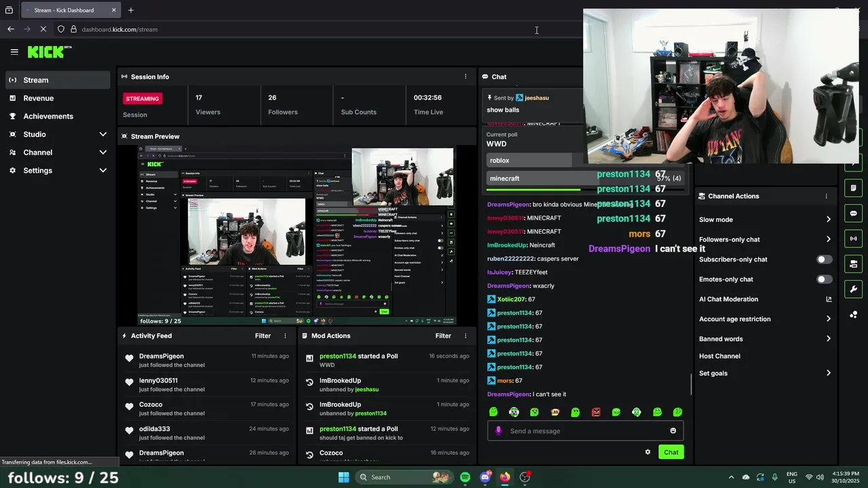This screenshot has height=488, width=868.
Task: Open jeeshasu link under ImBrookedUp unban
Action: coord(367,390)
